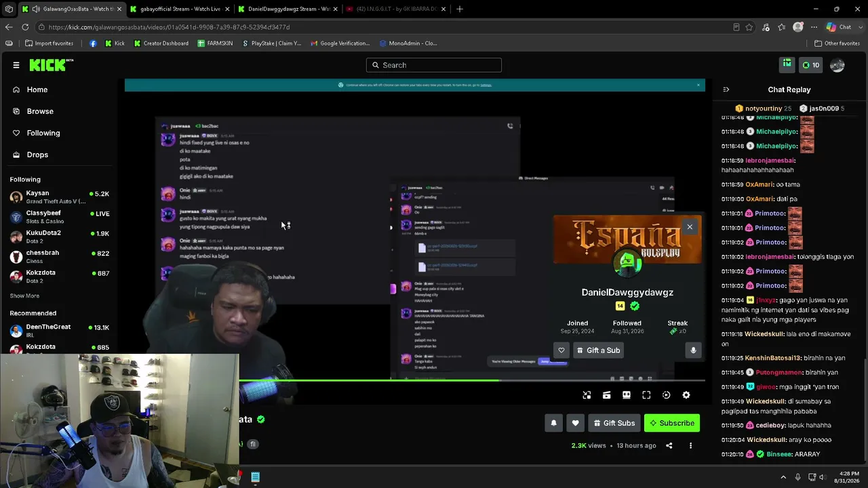Viewport: 868px width, 488px height.
Task: Click the green Subscribe button
Action: coord(672,423)
